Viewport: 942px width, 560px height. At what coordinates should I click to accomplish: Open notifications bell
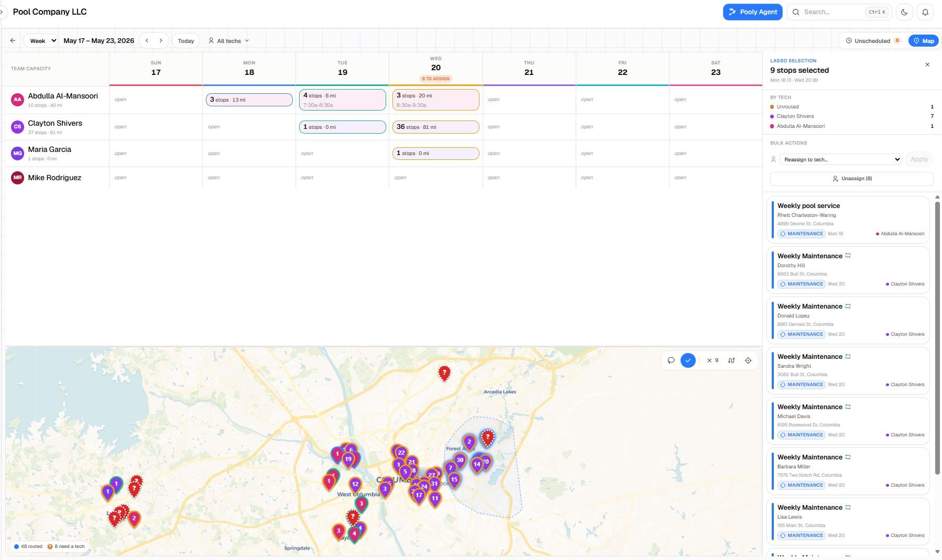[925, 12]
